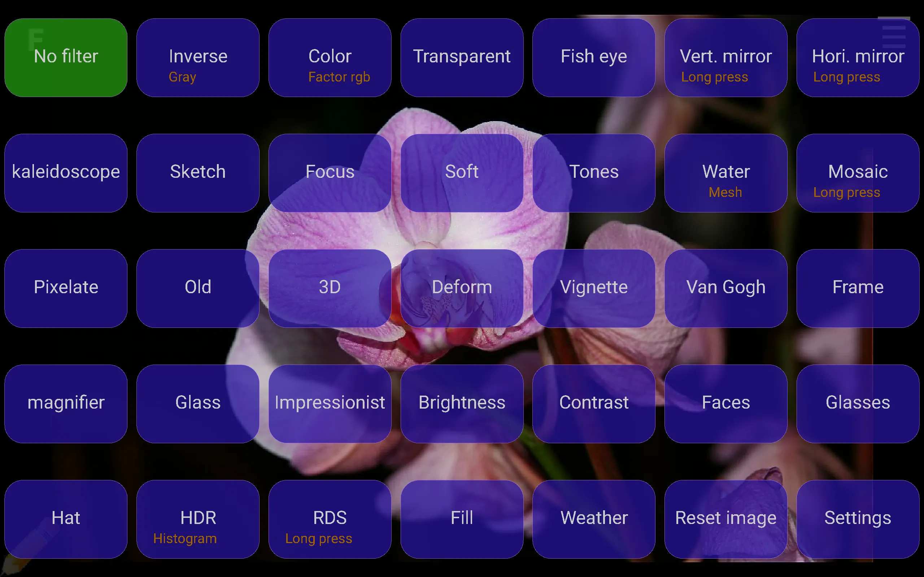The height and width of the screenshot is (577, 924).
Task: Apply the Pixelate filter
Action: [x=66, y=286]
